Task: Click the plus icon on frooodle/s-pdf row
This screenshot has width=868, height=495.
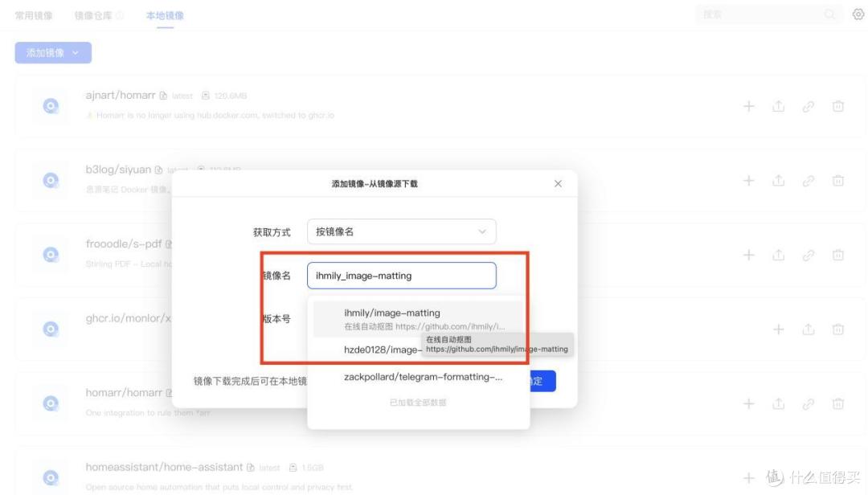Action: 748,255
